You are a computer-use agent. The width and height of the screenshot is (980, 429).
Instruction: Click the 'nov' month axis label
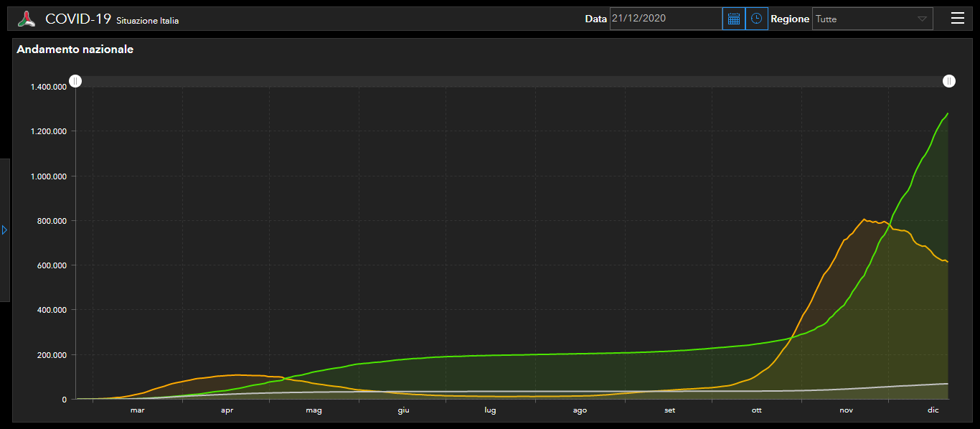pyautogui.click(x=847, y=410)
